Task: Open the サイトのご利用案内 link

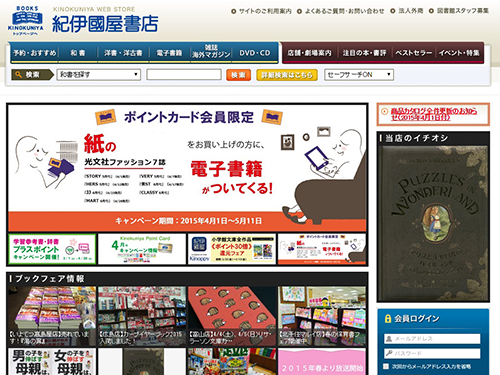Action: point(265,11)
